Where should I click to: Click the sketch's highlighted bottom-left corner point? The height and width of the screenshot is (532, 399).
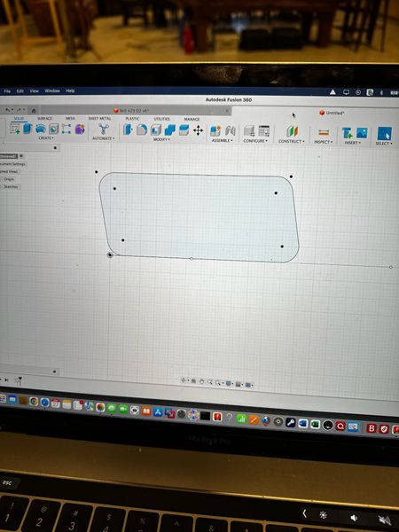[x=110, y=254]
